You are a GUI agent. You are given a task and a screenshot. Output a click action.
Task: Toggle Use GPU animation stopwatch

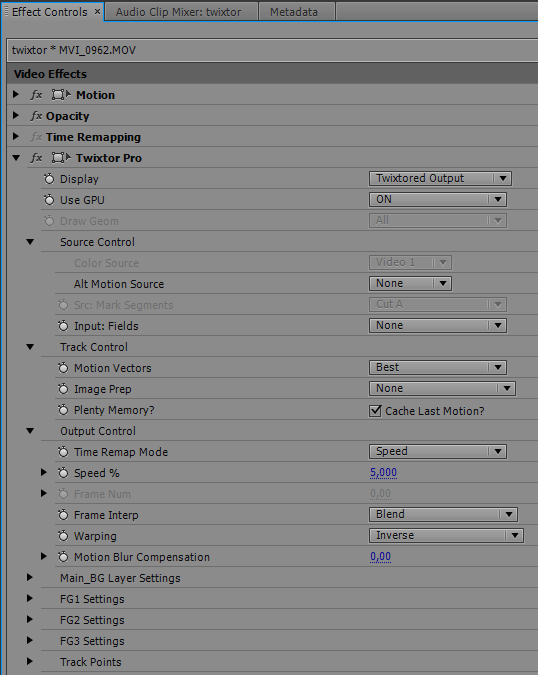coord(49,200)
